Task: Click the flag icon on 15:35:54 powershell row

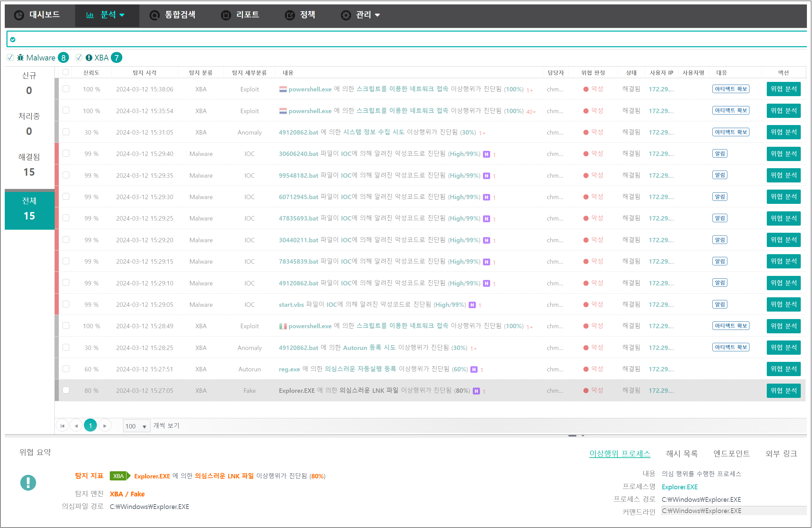Action: [x=283, y=111]
